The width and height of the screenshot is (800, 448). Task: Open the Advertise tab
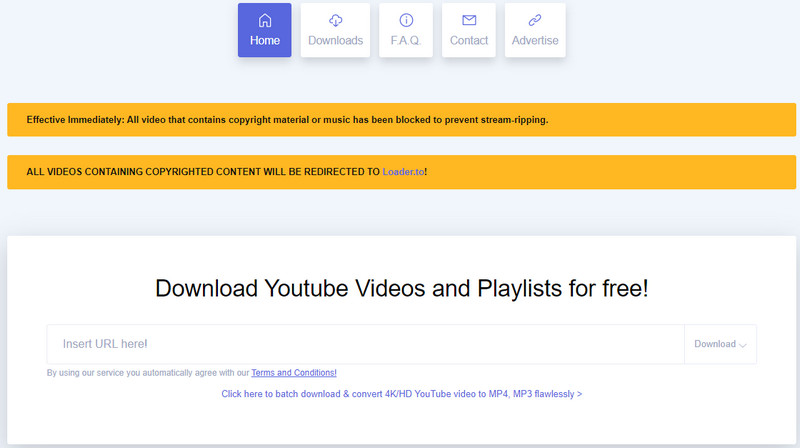535,30
